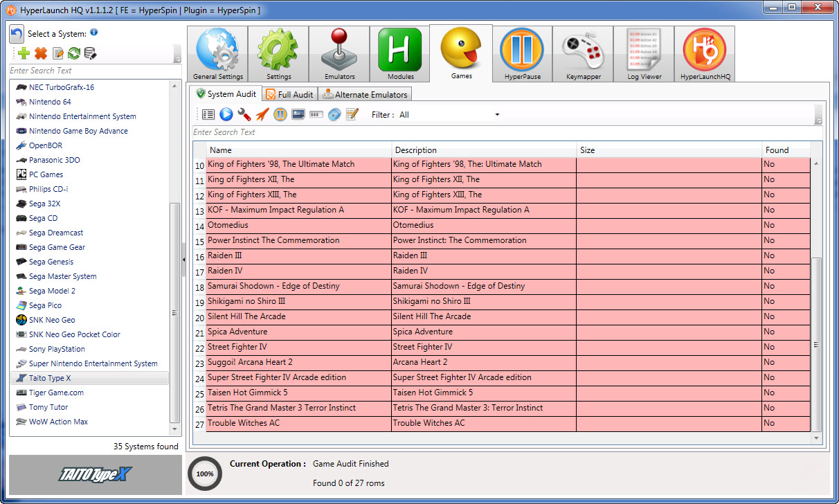
Task: Select Street Fighter IV row name
Action: pyautogui.click(x=299, y=347)
